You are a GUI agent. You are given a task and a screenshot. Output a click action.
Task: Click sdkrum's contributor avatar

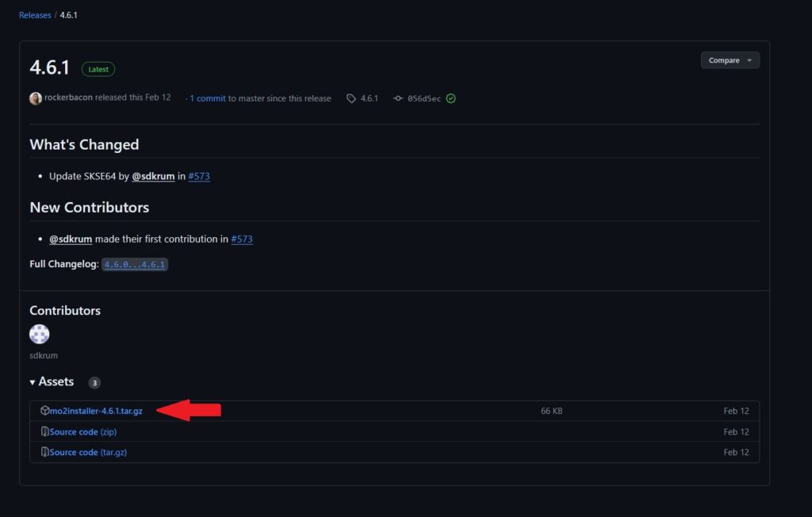[40, 334]
